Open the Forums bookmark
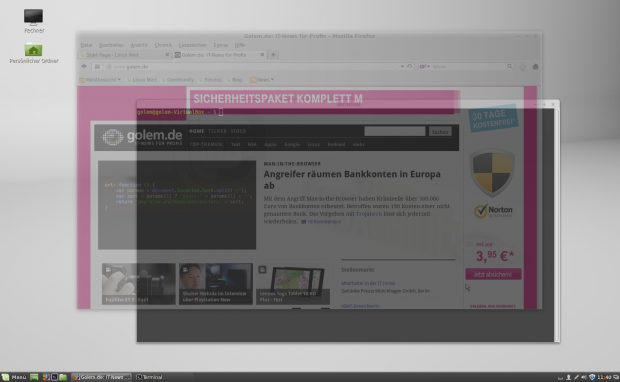The width and height of the screenshot is (620, 382). [210, 80]
